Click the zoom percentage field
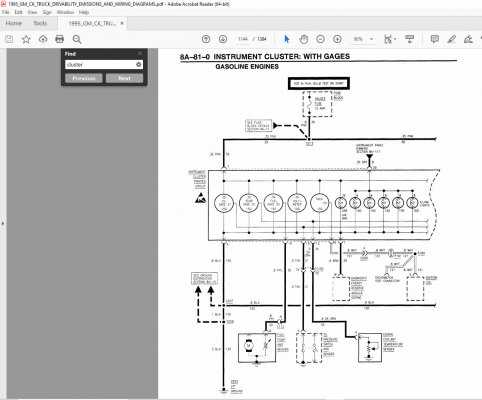This screenshot has height=400, width=482. coord(358,39)
